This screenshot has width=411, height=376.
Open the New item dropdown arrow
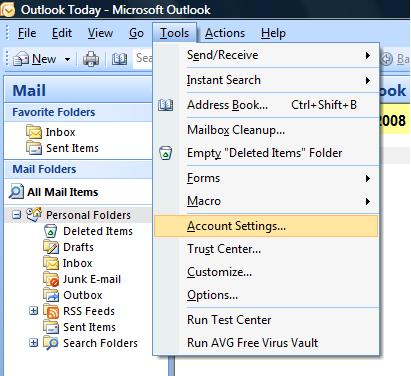(x=67, y=60)
